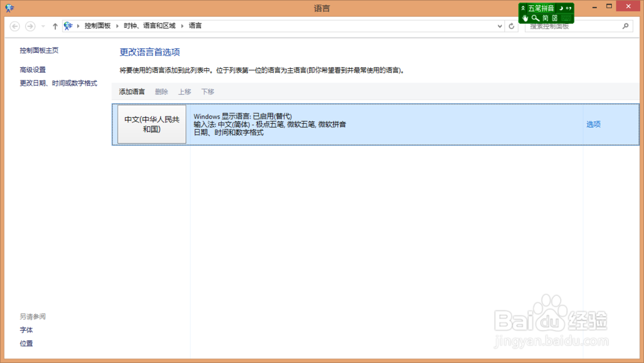The image size is (644, 363).
Task: Refresh the control panel page
Action: [x=511, y=26]
